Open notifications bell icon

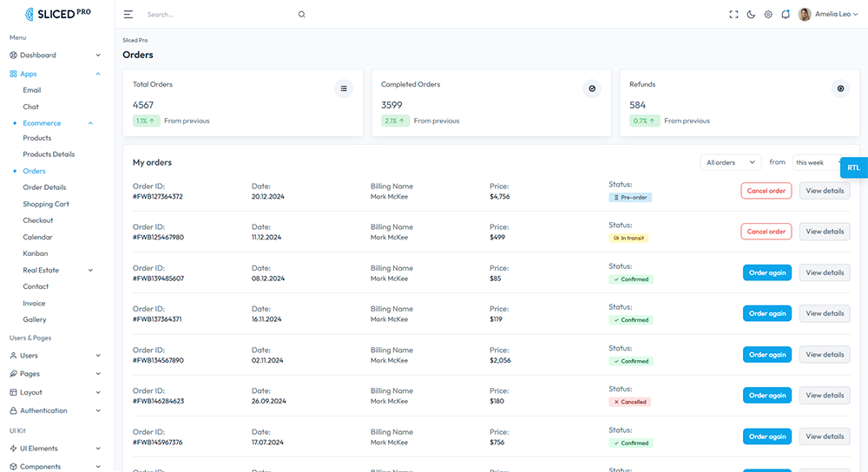[x=786, y=15]
